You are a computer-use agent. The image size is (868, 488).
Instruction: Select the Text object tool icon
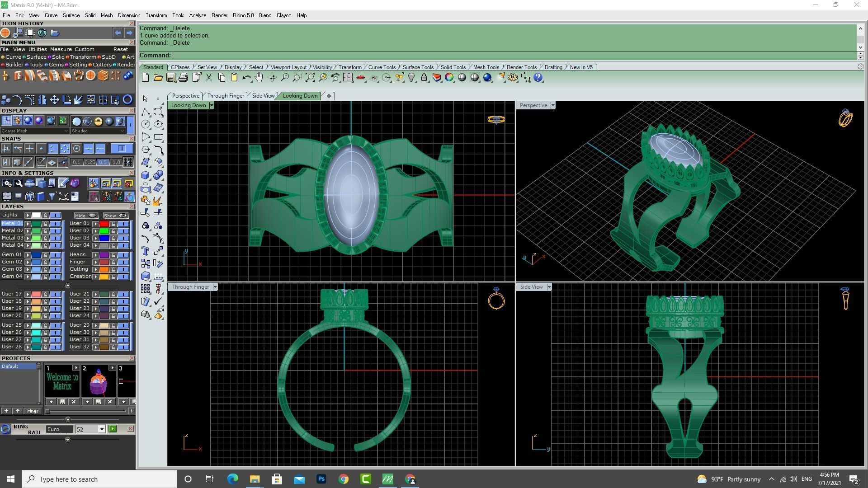pyautogui.click(x=146, y=251)
